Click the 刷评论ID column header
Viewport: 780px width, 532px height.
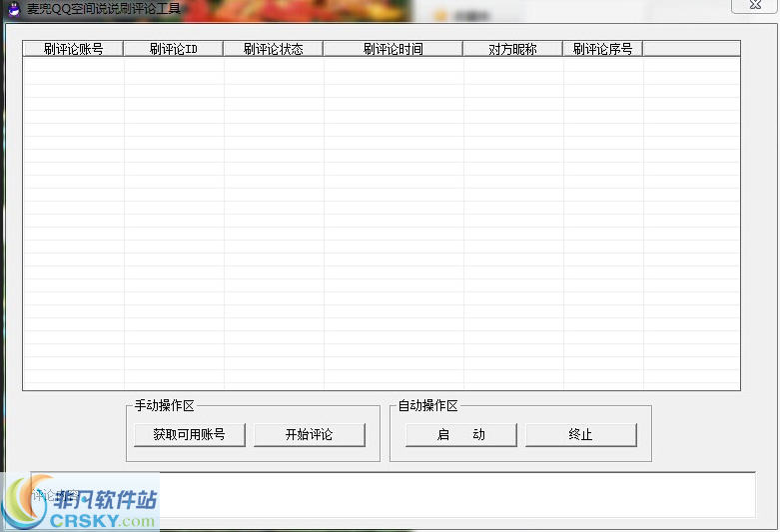[173, 49]
